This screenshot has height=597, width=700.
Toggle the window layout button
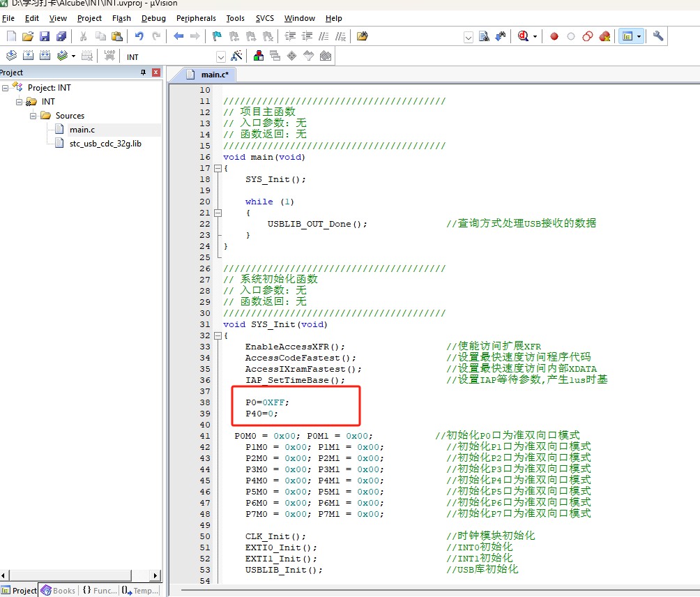pos(627,36)
